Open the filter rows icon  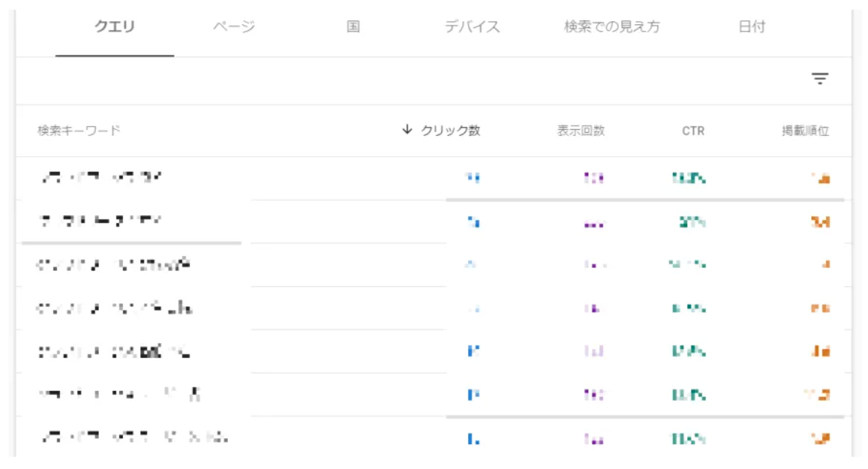[x=820, y=79]
